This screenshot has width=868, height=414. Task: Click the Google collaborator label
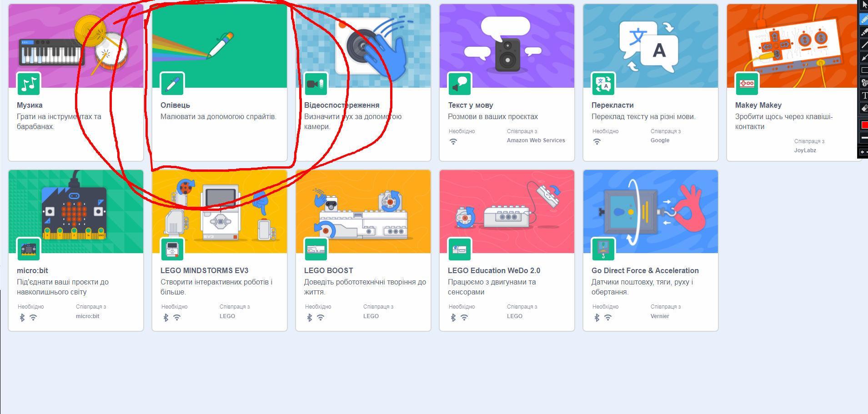point(660,140)
